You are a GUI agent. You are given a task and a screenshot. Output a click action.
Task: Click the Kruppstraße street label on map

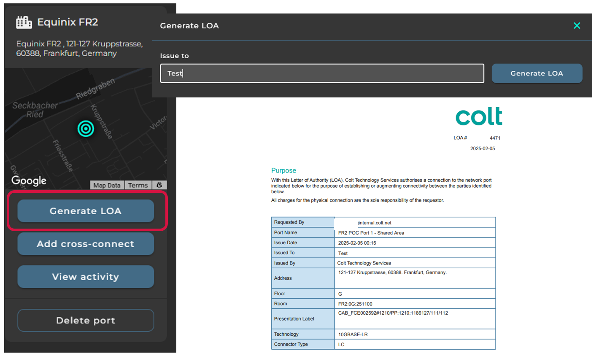pos(102,121)
